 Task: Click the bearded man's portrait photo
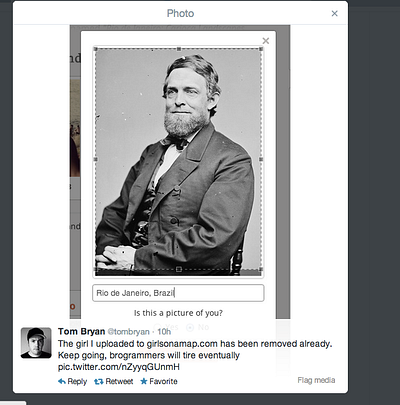pyautogui.click(x=178, y=161)
